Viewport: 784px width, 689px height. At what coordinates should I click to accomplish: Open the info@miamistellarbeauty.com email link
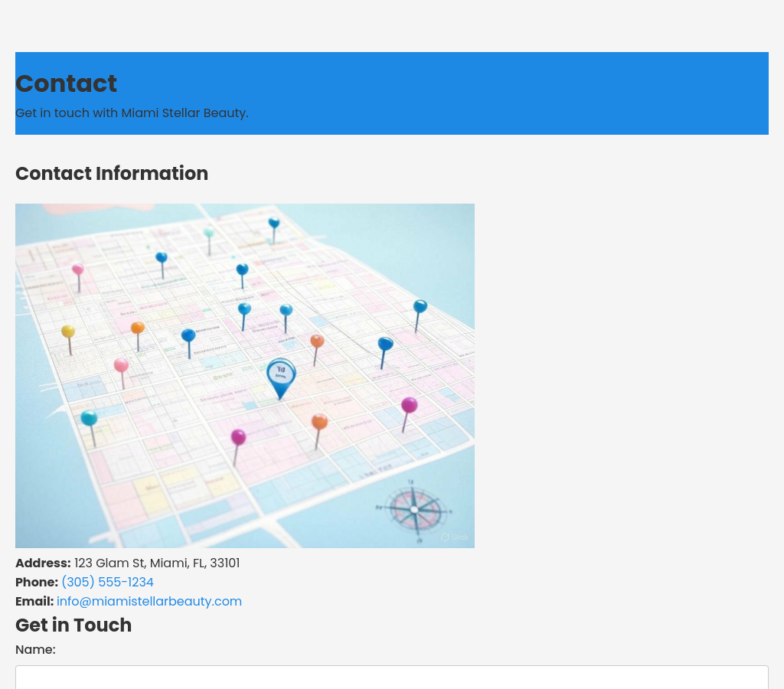[149, 601]
